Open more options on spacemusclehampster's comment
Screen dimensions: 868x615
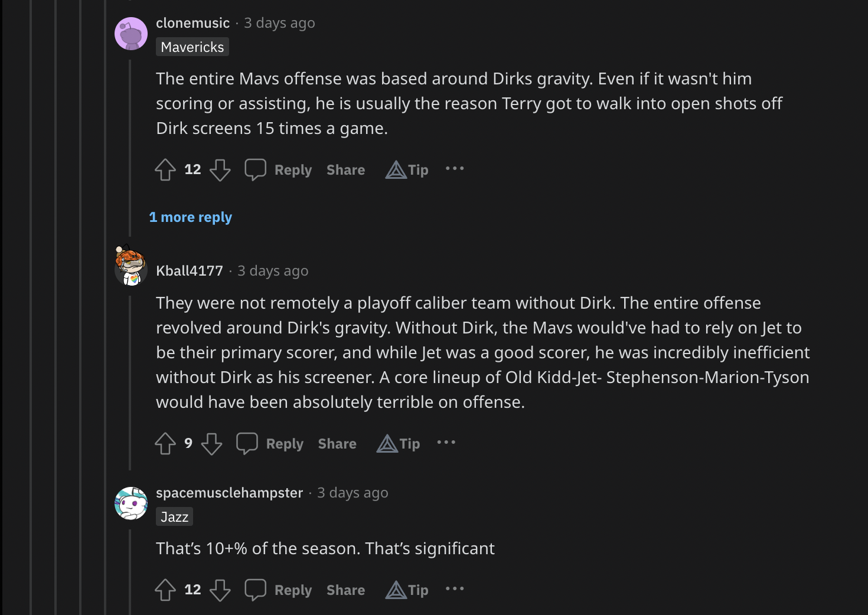[455, 589]
